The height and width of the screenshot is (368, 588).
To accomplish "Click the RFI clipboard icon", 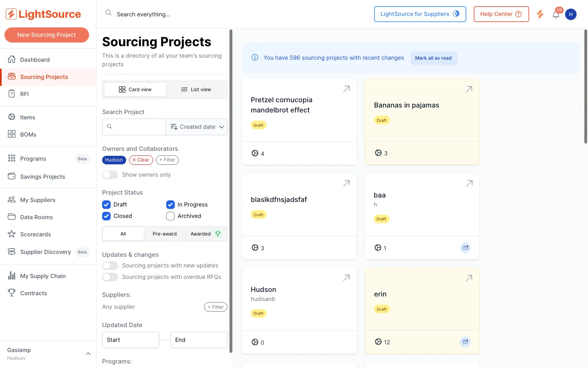I will point(12,94).
